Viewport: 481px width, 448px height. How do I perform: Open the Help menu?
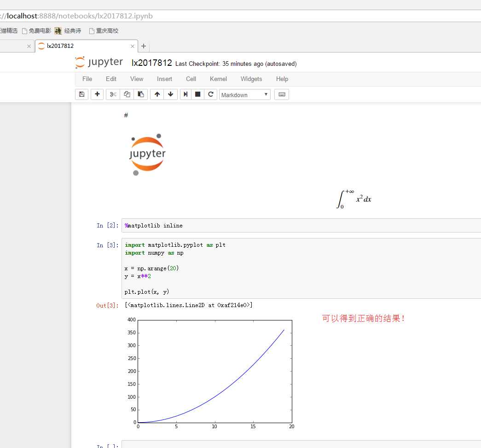click(x=282, y=79)
